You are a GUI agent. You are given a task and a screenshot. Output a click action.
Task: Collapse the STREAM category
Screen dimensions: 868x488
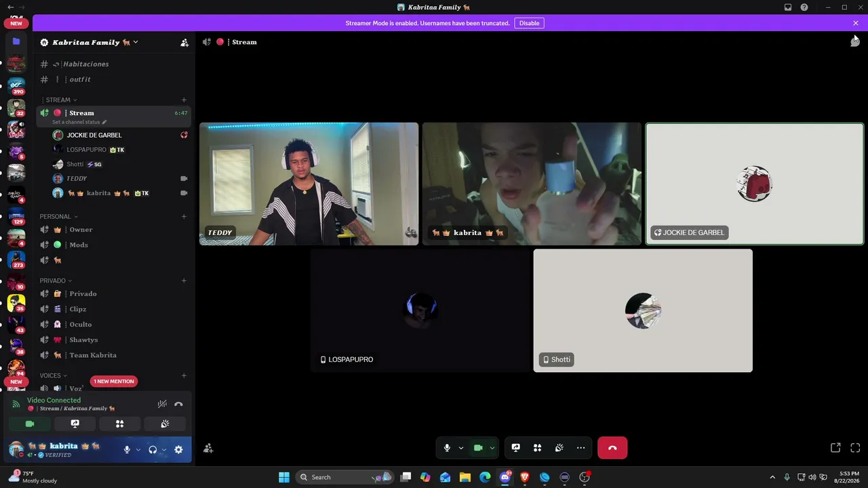[60, 100]
